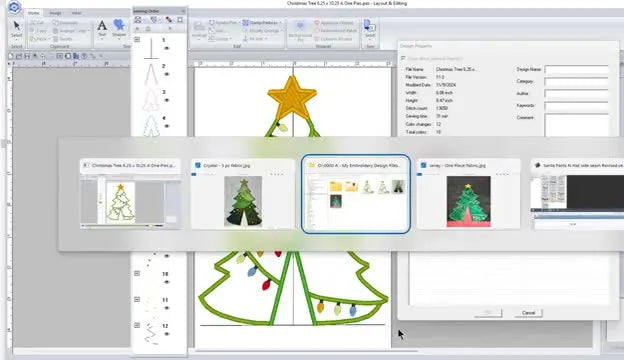Open the Arrange tool in Edit group
Image resolution: width=624 pixels, height=360 pixels.
click(x=199, y=29)
